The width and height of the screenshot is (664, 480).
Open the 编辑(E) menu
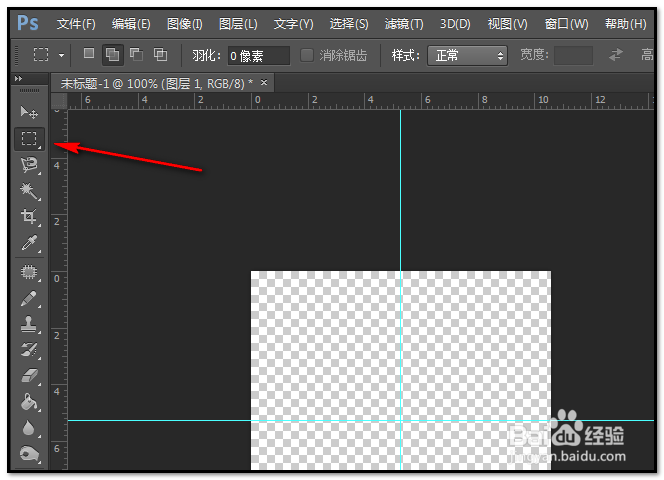point(131,24)
